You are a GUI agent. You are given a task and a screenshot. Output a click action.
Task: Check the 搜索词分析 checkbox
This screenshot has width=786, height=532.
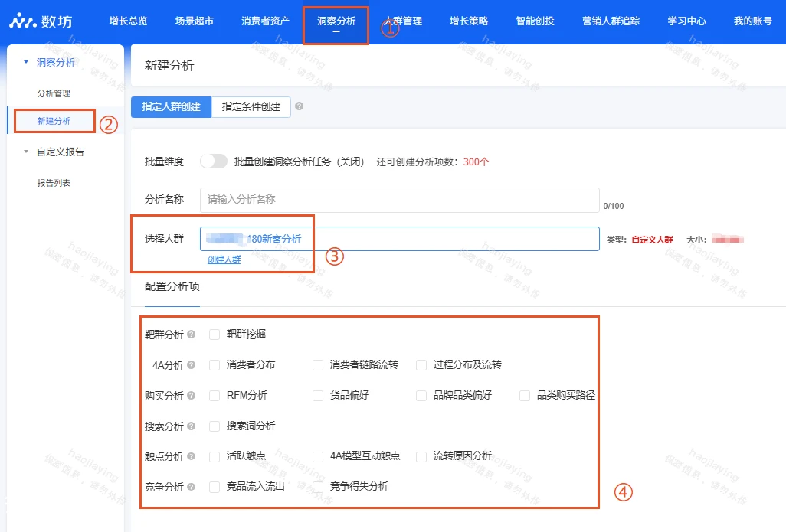(215, 426)
